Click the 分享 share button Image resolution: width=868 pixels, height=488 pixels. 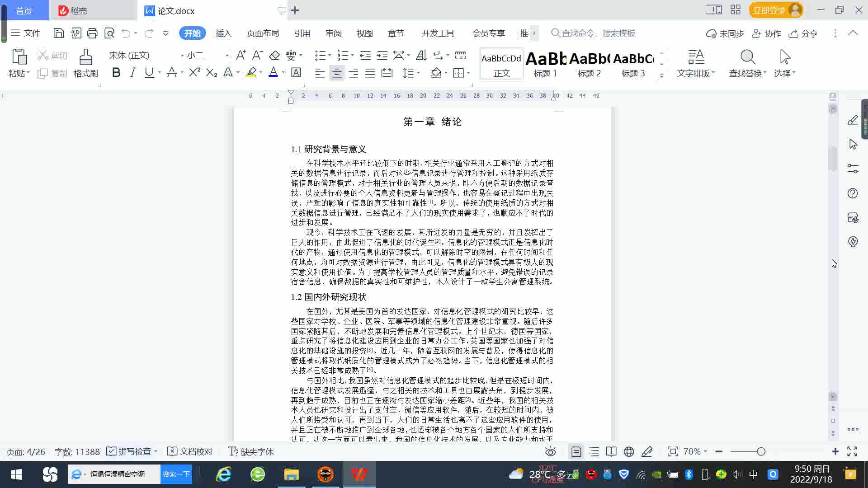click(x=803, y=33)
